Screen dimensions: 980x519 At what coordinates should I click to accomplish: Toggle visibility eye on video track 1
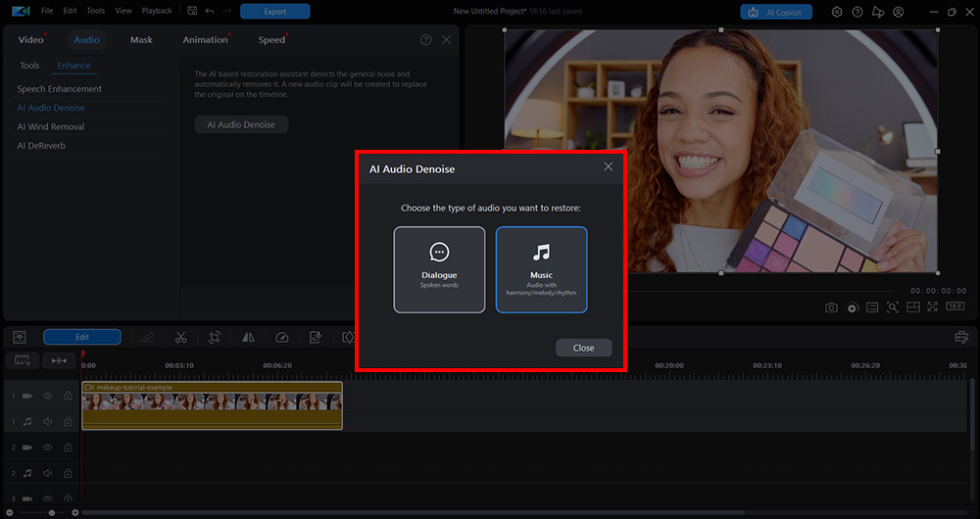(x=47, y=397)
